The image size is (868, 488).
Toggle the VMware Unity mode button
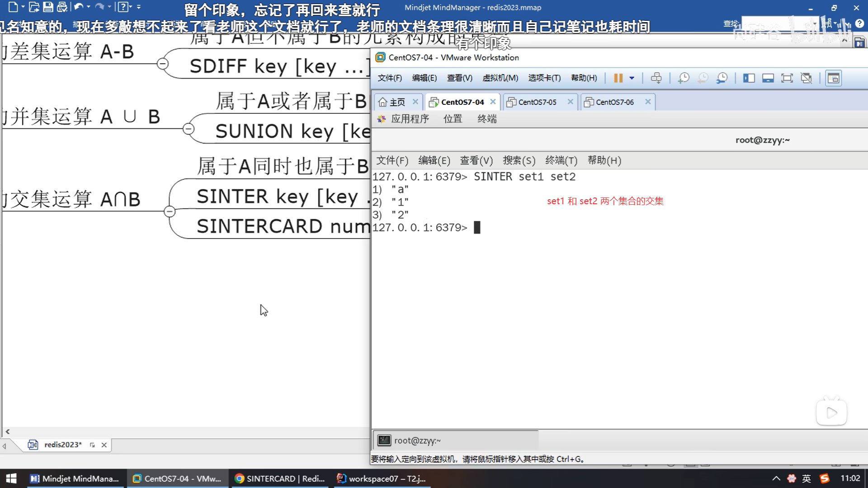806,78
